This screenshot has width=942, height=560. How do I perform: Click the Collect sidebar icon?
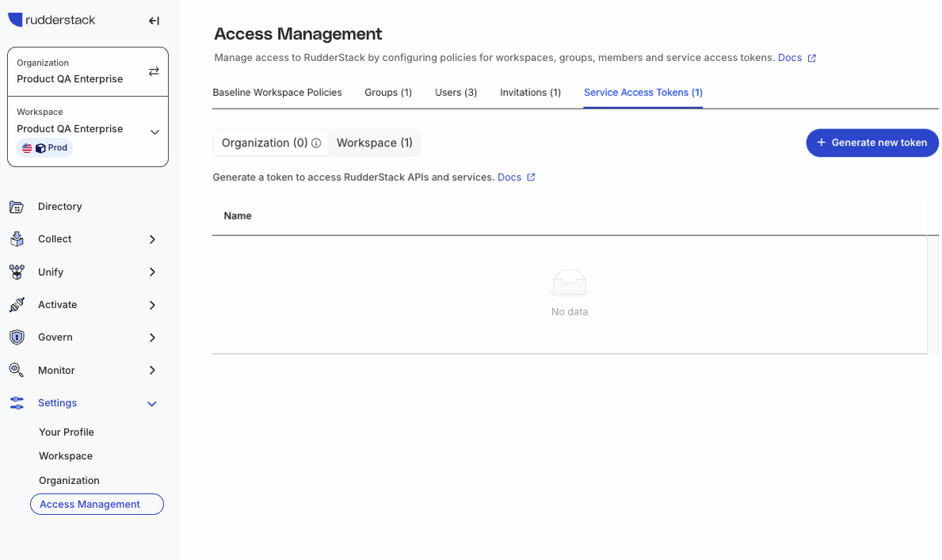click(17, 239)
